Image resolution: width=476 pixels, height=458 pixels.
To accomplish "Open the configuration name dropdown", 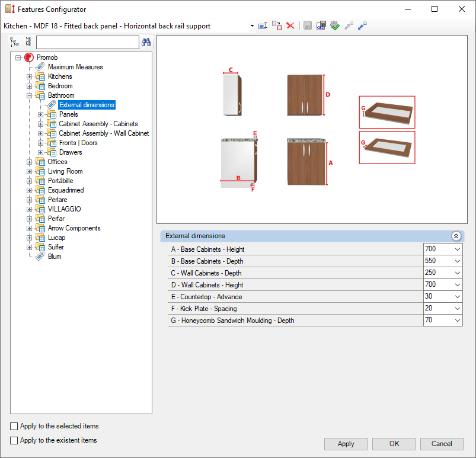I will [252, 26].
